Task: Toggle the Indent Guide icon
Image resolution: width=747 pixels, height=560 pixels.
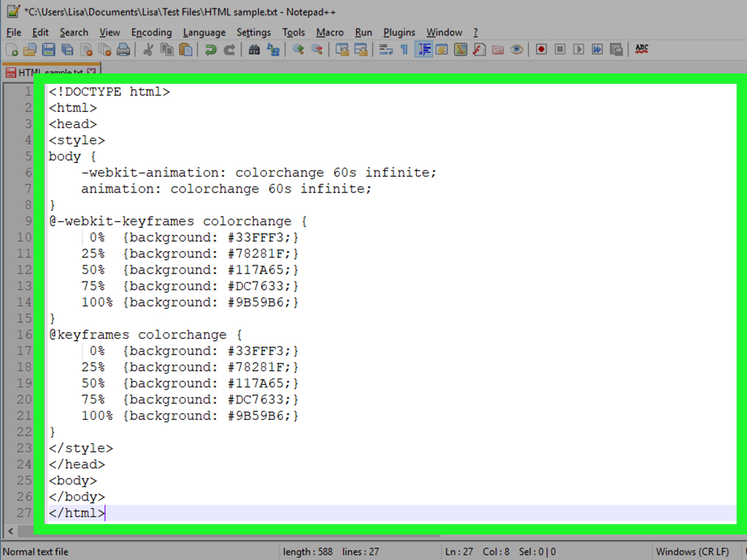Action: [x=423, y=50]
